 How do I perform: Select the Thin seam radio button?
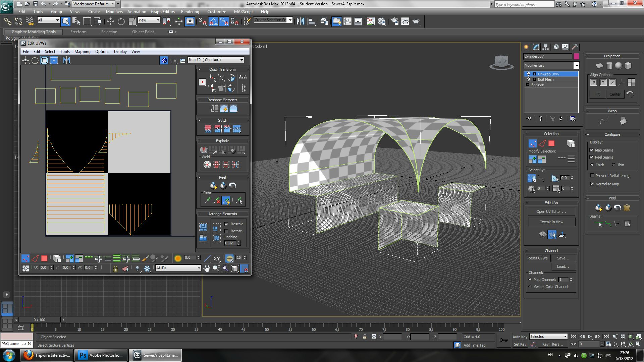click(613, 165)
